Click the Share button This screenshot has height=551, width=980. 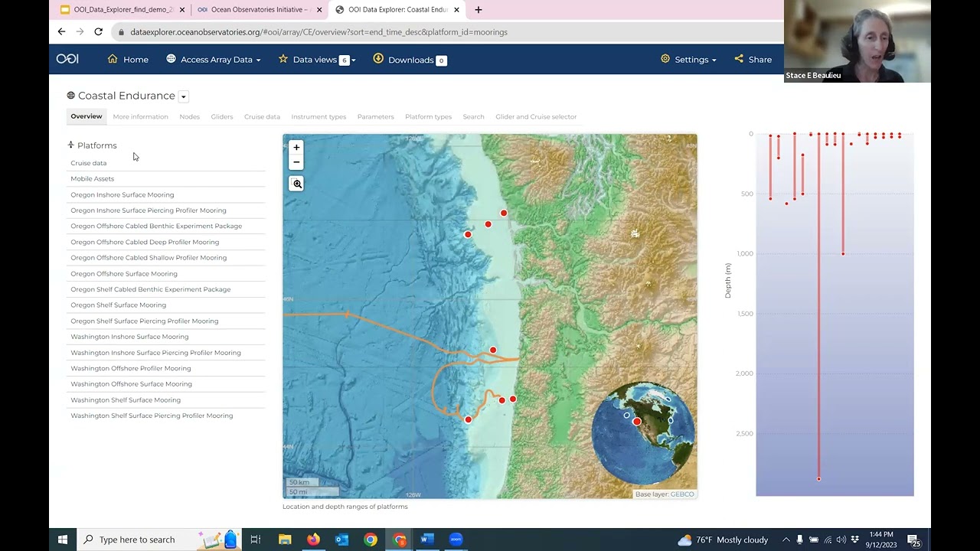753,59
